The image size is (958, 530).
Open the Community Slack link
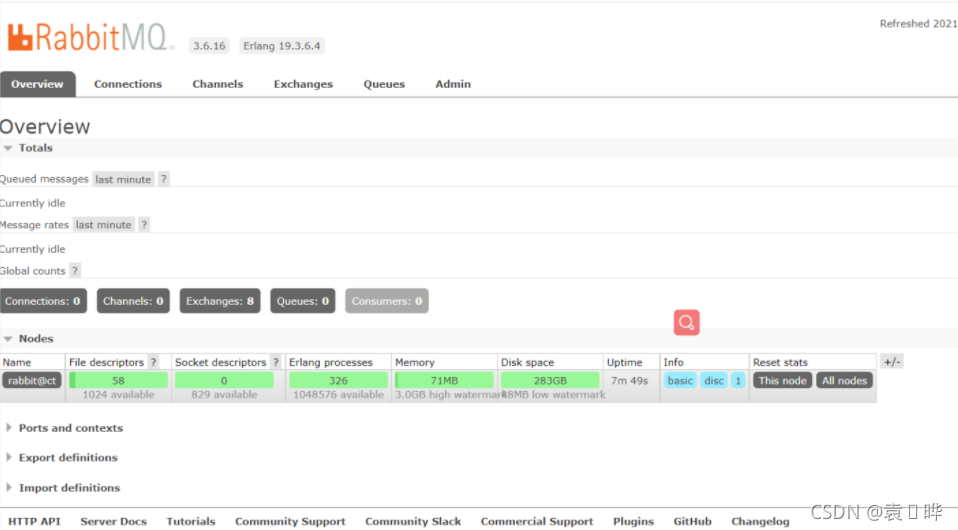(x=413, y=521)
